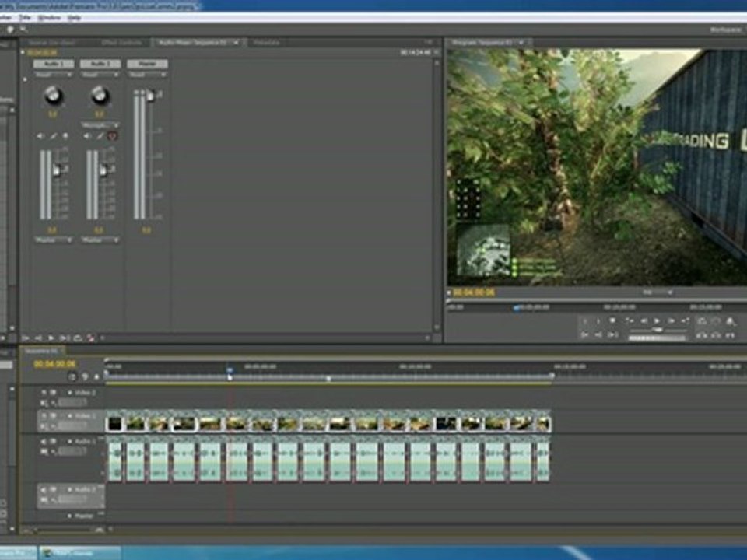Click the Master volume fader
This screenshot has height=560, width=747.
point(150,95)
